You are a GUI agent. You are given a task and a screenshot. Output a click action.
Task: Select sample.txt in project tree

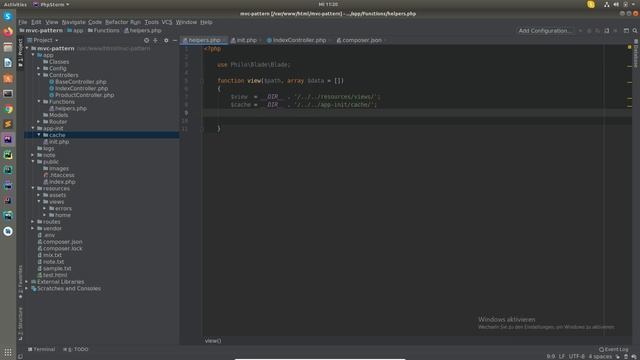tap(54, 268)
